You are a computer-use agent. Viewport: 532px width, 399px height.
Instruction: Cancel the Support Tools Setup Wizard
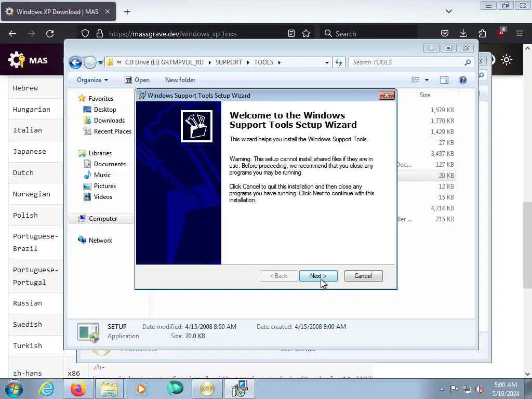point(363,276)
